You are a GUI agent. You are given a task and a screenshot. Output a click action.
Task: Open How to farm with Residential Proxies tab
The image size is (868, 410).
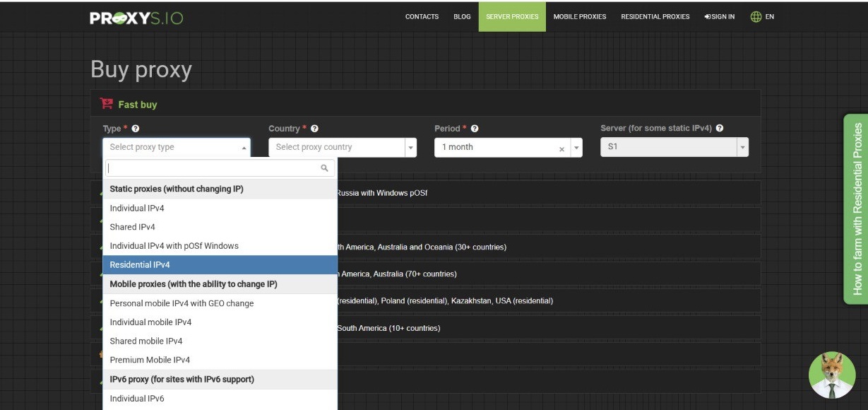[856, 209]
